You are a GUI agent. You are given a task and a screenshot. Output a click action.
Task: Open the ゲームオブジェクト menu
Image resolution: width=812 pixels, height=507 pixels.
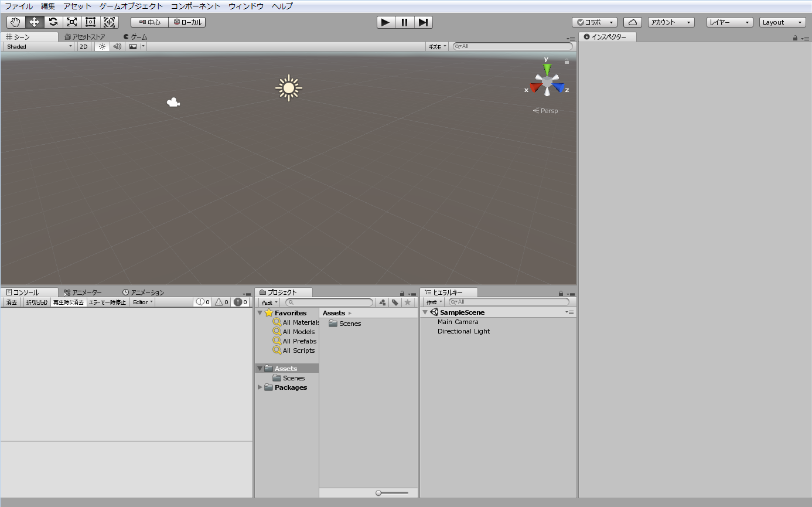pos(131,6)
